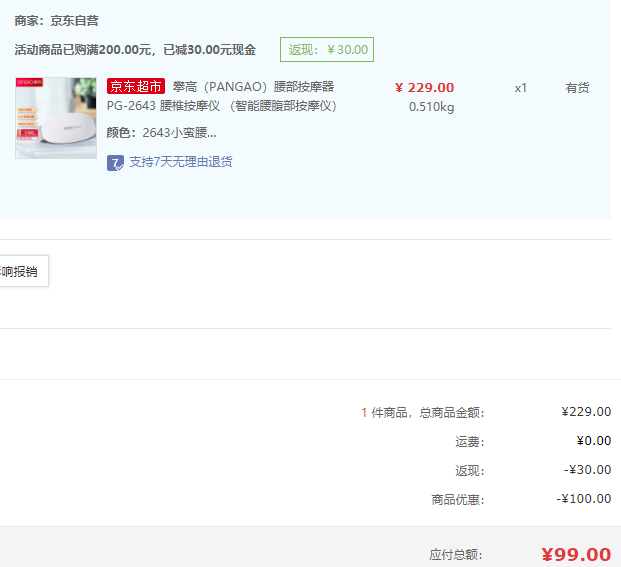Viewport: 621px width, 567px height.
Task: Click the green 返现 ¥30.00 tag
Action: 327,49
